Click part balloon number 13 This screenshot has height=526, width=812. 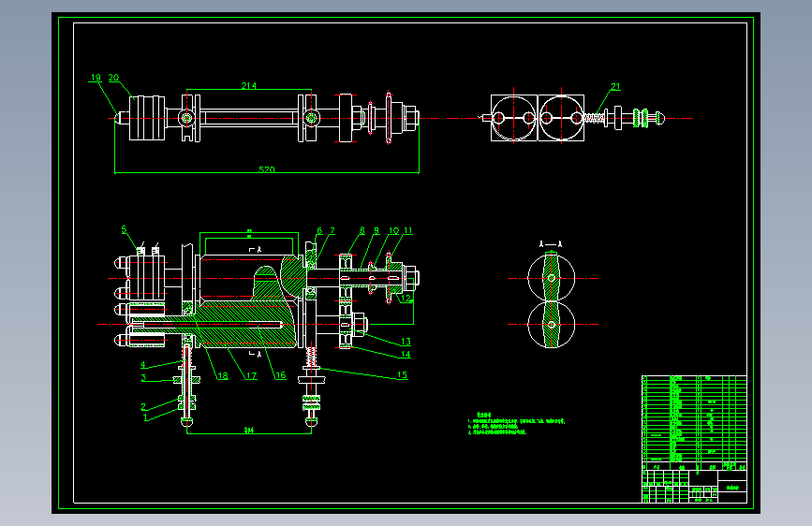(x=406, y=342)
